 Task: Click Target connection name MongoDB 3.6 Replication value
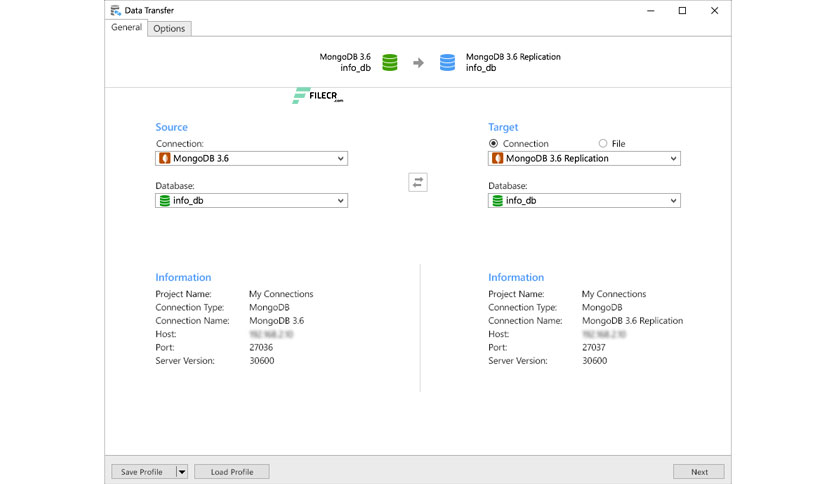click(x=632, y=321)
